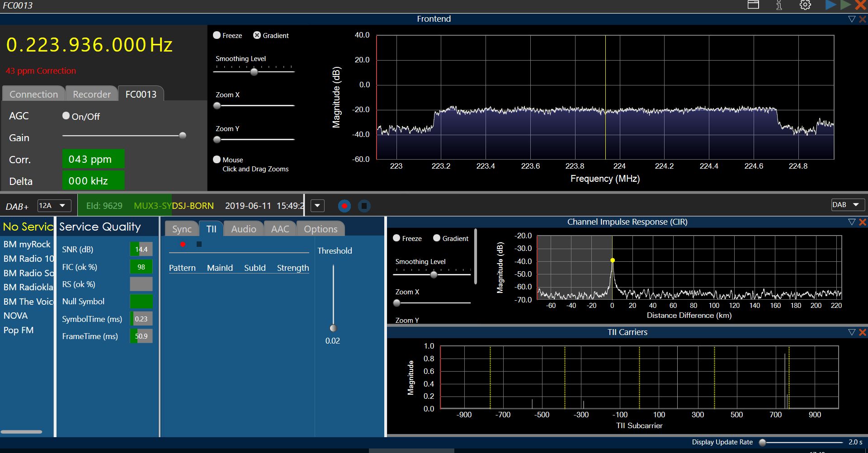Image resolution: width=868 pixels, height=453 pixels.
Task: Click the window layout icon in title bar
Action: click(x=753, y=5)
